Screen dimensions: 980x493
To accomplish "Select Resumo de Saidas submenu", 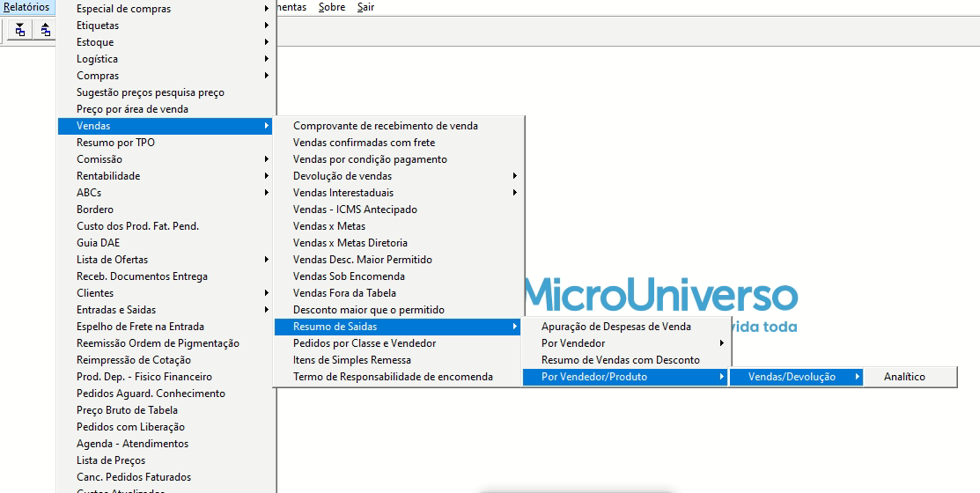I will point(397,327).
